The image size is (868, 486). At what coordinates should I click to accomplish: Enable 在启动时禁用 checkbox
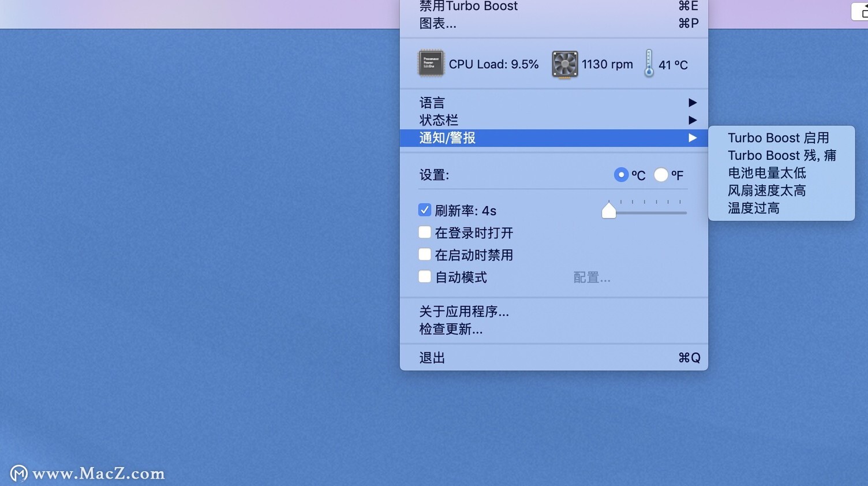point(425,255)
